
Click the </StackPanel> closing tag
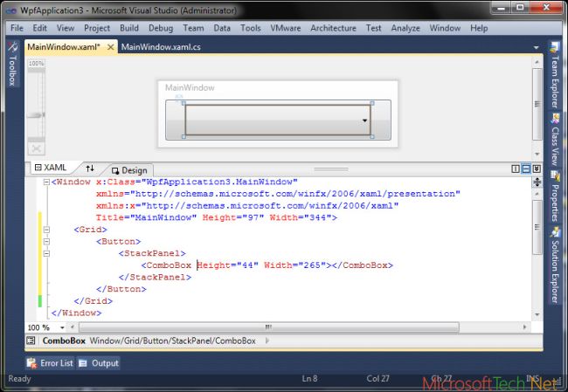coord(155,278)
